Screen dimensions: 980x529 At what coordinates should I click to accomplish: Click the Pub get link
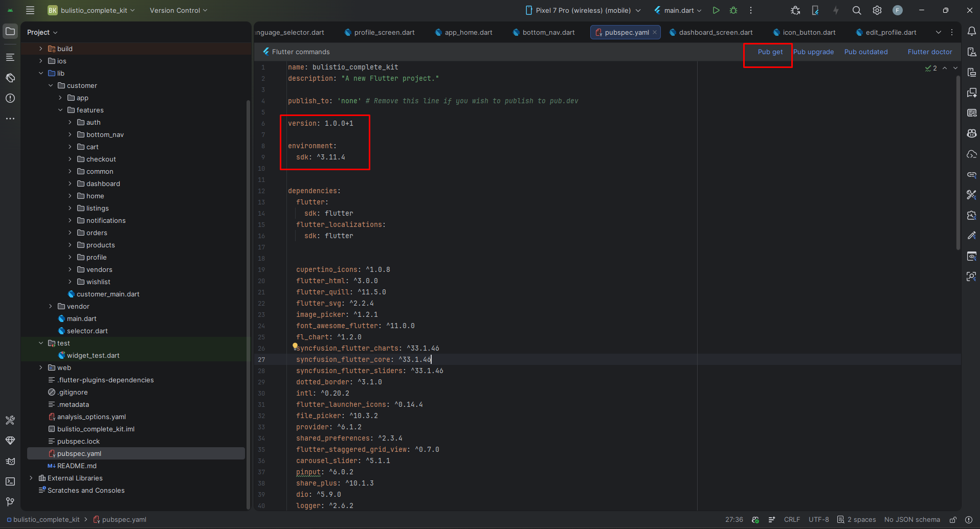pyautogui.click(x=770, y=52)
